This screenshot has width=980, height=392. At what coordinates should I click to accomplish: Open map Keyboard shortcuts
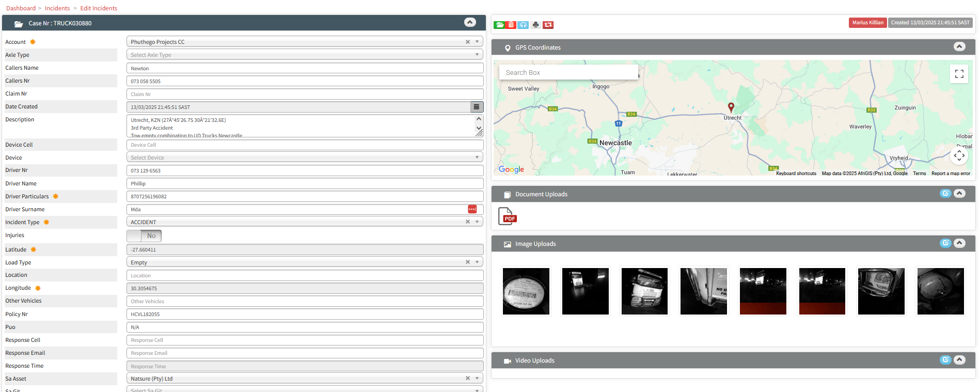pyautogui.click(x=796, y=174)
